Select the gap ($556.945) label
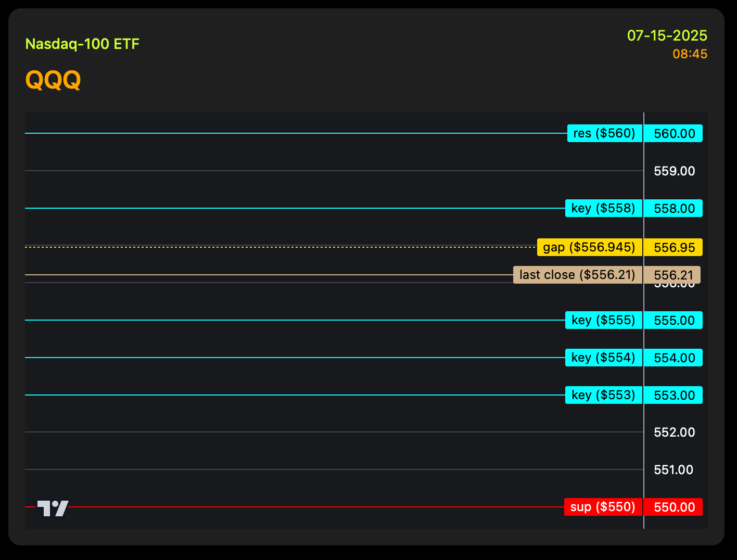The width and height of the screenshot is (737, 560). [x=590, y=247]
